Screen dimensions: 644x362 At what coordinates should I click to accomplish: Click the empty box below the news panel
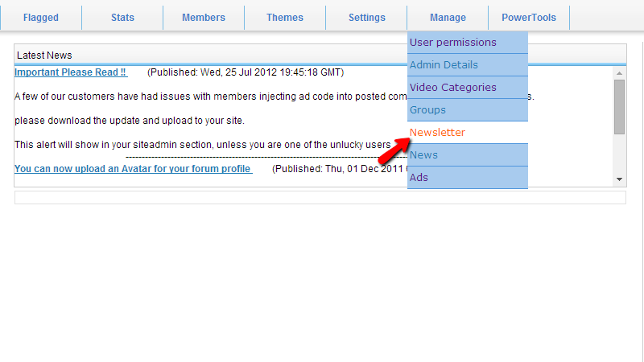coord(320,197)
